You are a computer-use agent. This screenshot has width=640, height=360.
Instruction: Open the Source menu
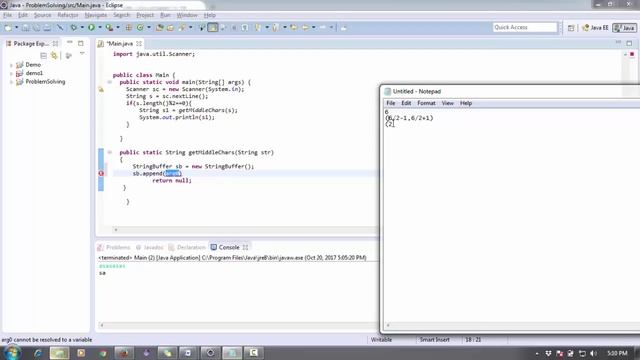42,15
